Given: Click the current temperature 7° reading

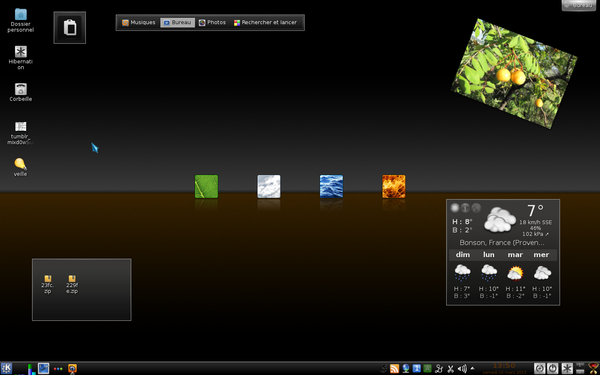Looking at the screenshot, I should (535, 211).
